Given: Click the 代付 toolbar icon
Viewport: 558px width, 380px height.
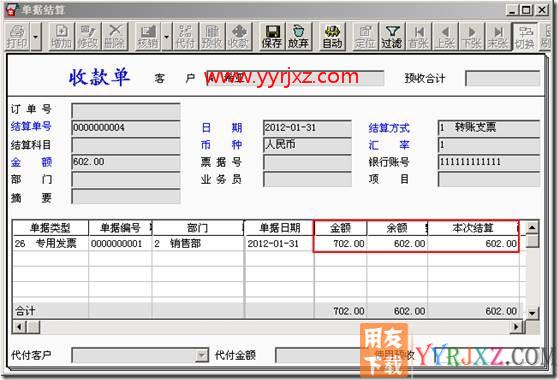Looking at the screenshot, I should pos(185,36).
